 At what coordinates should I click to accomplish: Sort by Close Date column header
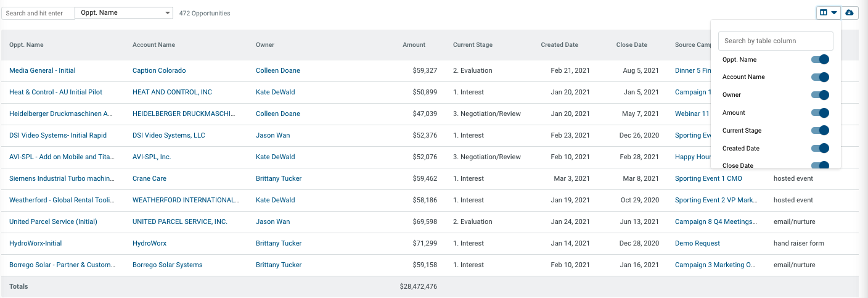(x=632, y=44)
